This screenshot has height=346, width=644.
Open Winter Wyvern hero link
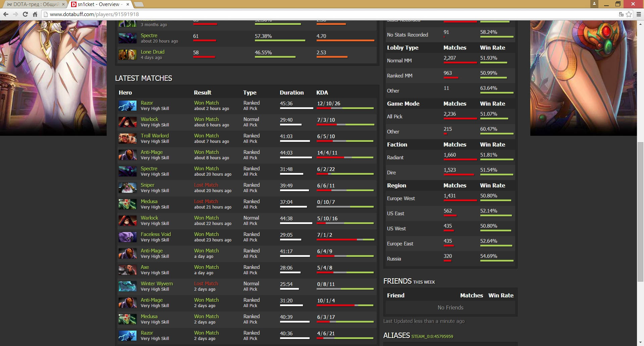(157, 284)
